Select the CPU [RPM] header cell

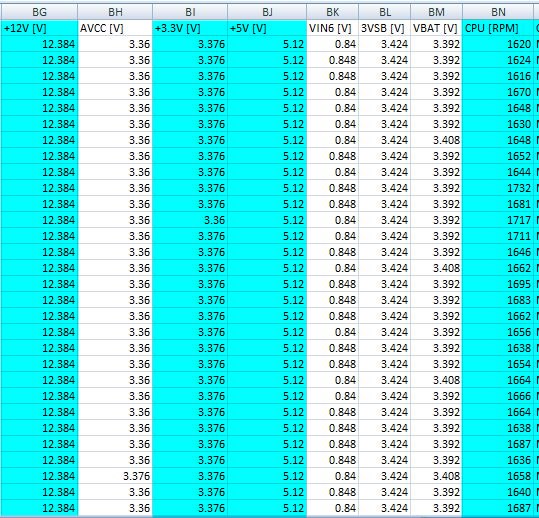click(498, 28)
